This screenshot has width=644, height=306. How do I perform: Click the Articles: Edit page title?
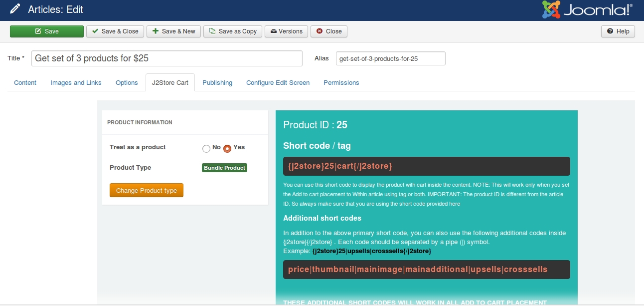pos(55,9)
